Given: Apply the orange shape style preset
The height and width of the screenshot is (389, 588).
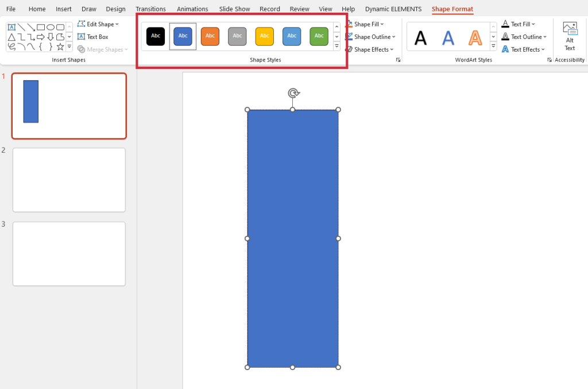Looking at the screenshot, I should click(x=210, y=36).
